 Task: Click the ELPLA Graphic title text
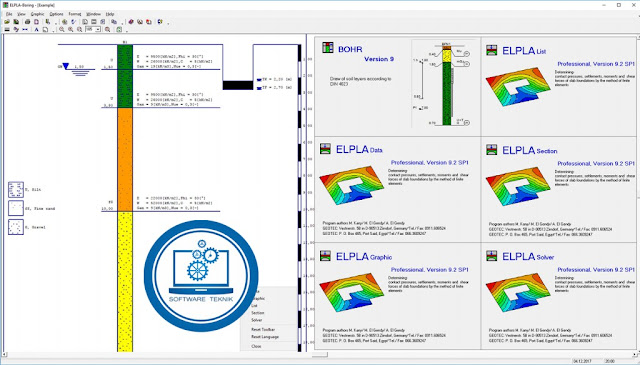pos(364,256)
